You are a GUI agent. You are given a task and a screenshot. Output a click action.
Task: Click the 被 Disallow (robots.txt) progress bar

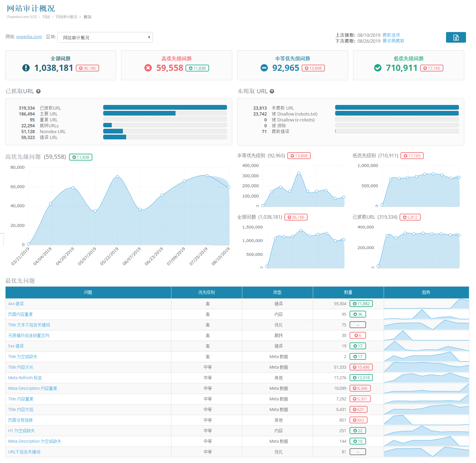397,113
